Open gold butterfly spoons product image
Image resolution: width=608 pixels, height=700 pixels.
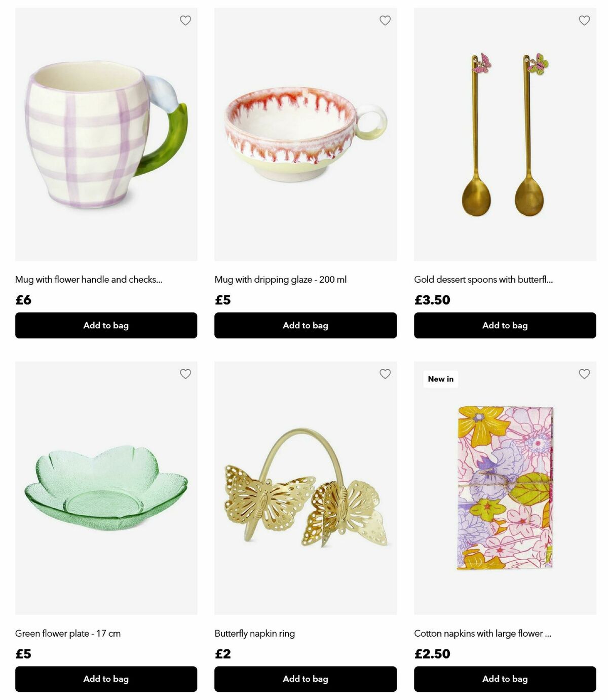click(x=505, y=134)
